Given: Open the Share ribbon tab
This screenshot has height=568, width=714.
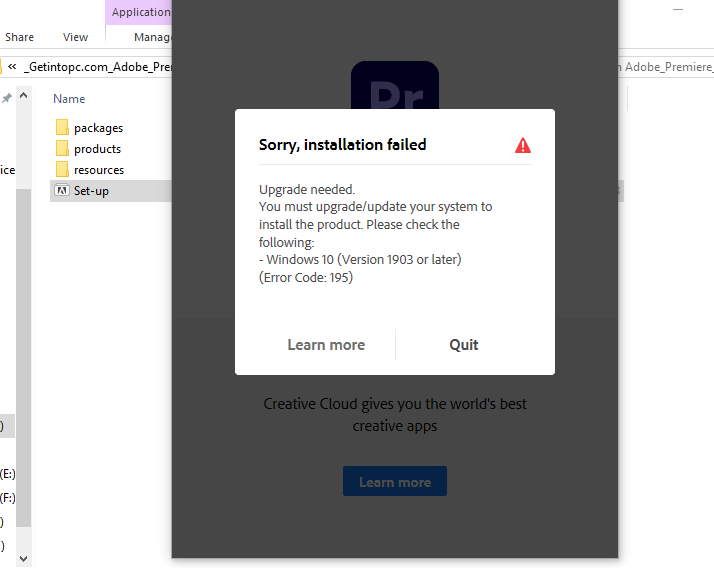Looking at the screenshot, I should [19, 37].
